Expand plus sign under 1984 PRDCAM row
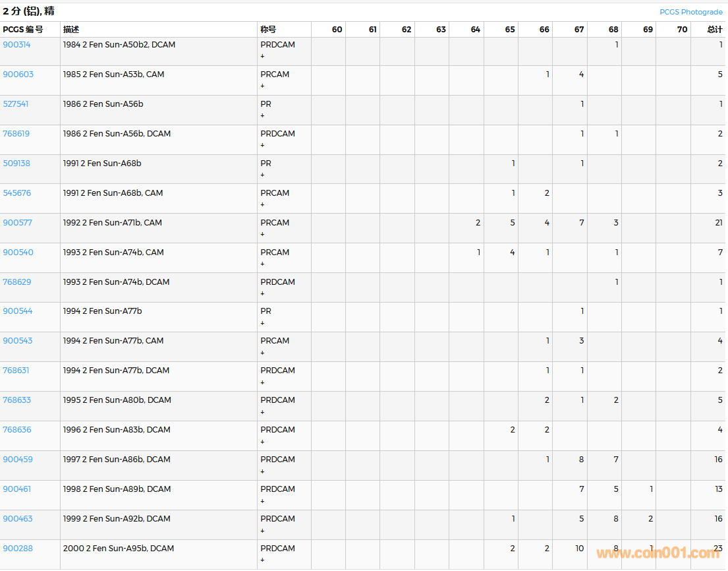 [x=262, y=57]
